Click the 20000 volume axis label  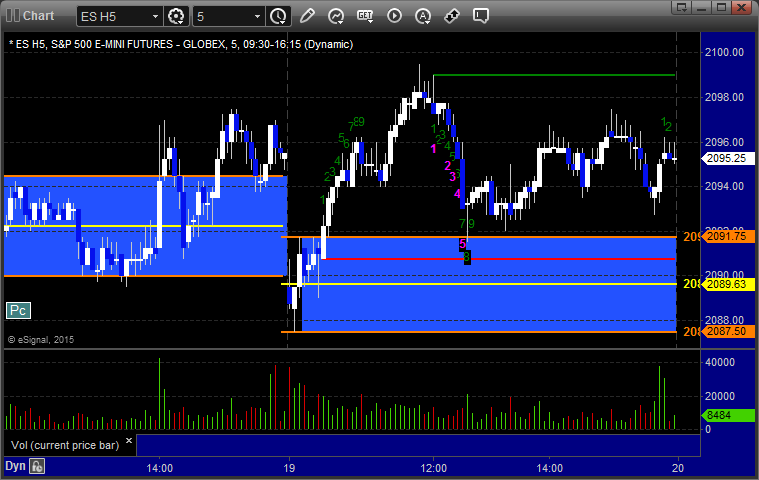[720, 396]
